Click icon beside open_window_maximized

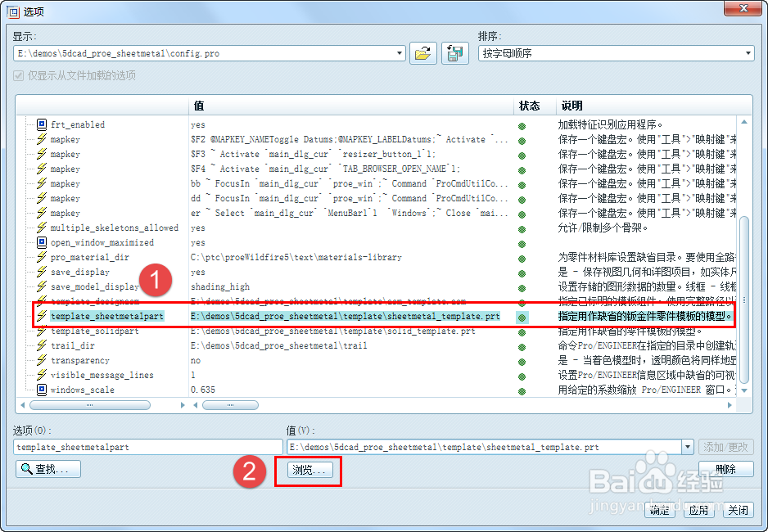pos(42,242)
